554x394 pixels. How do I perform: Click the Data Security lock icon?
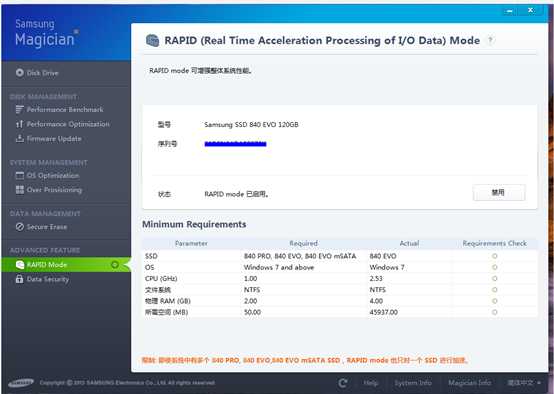[x=19, y=279]
